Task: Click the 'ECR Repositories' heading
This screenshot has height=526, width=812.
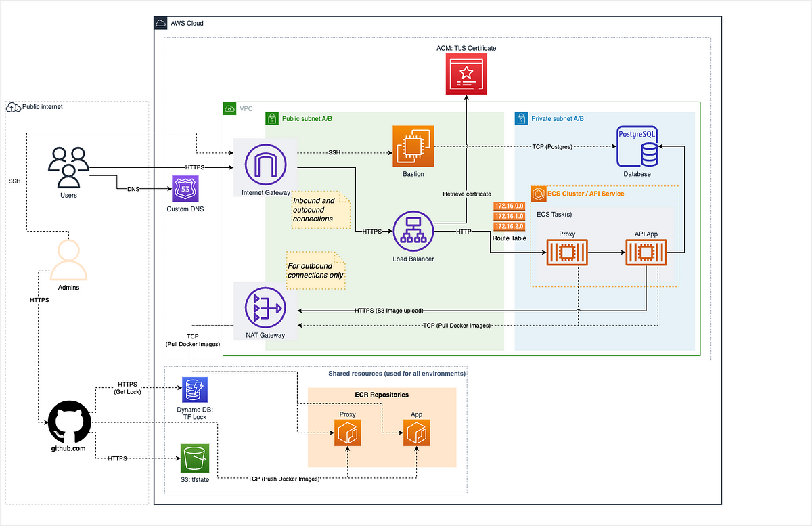Action: pos(382,395)
